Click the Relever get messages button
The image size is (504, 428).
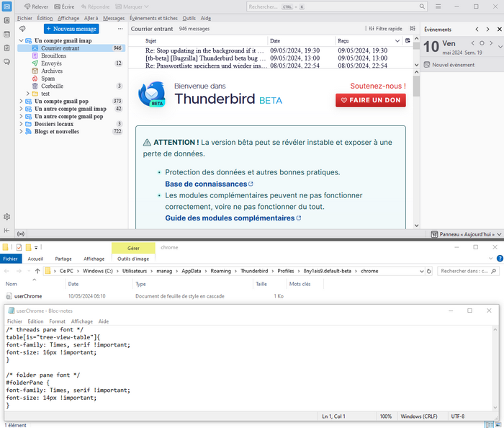click(x=35, y=6)
